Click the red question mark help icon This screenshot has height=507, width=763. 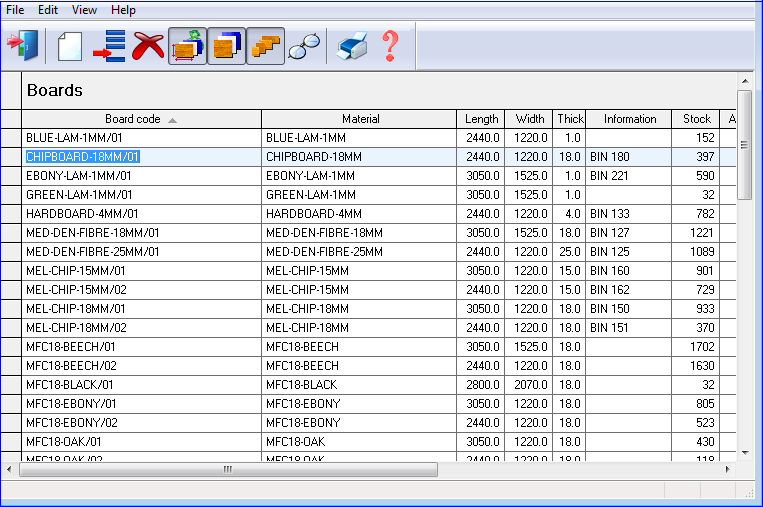pos(390,46)
